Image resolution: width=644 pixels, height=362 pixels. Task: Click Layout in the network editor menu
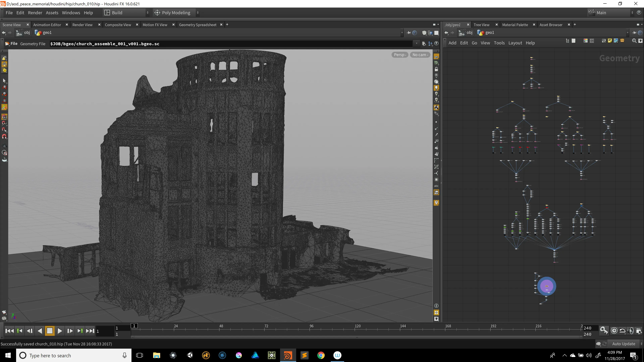point(515,43)
